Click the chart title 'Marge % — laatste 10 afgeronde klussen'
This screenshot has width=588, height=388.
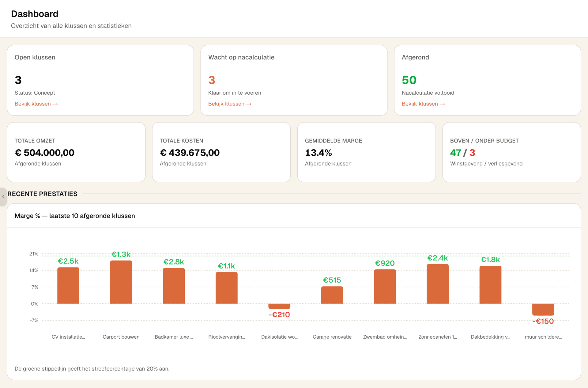(75, 216)
